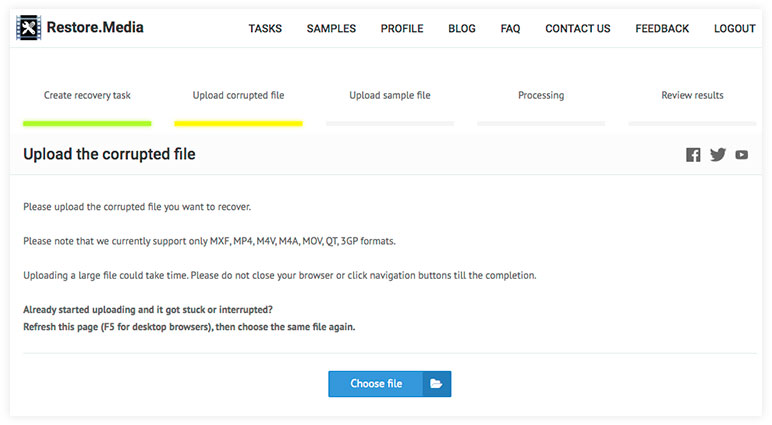Open the YouTube icon
772x425 pixels.
[741, 155]
